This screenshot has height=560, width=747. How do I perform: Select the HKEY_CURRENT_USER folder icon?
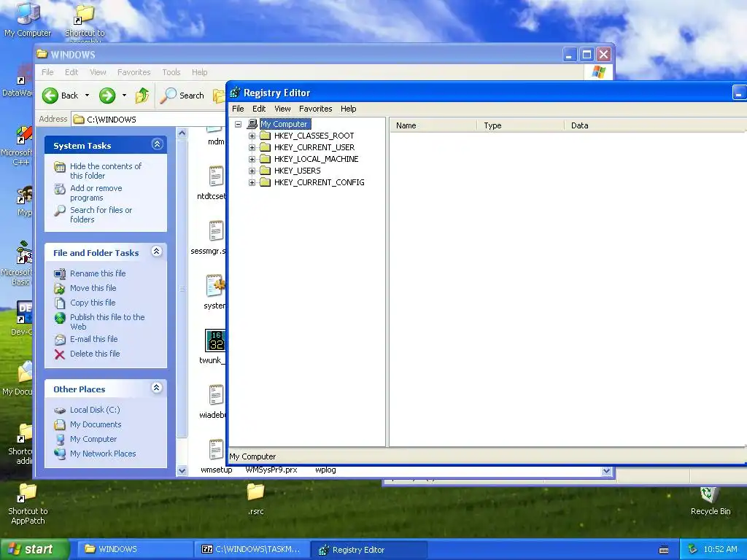(266, 147)
